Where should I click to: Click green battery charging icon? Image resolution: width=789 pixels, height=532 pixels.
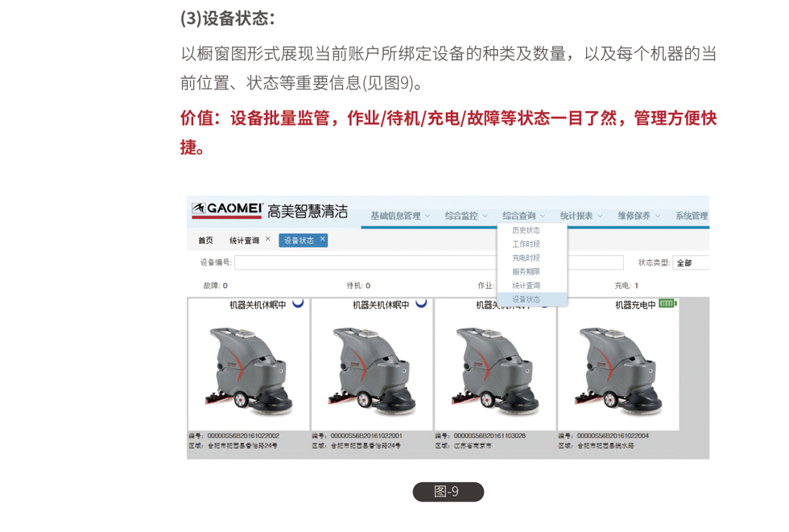point(667,303)
